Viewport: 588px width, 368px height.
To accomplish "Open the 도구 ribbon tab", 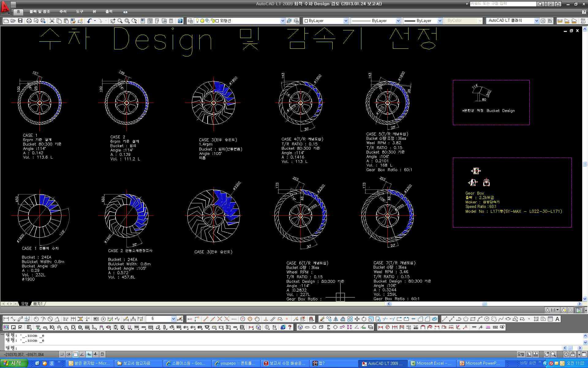I will click(x=79, y=12).
